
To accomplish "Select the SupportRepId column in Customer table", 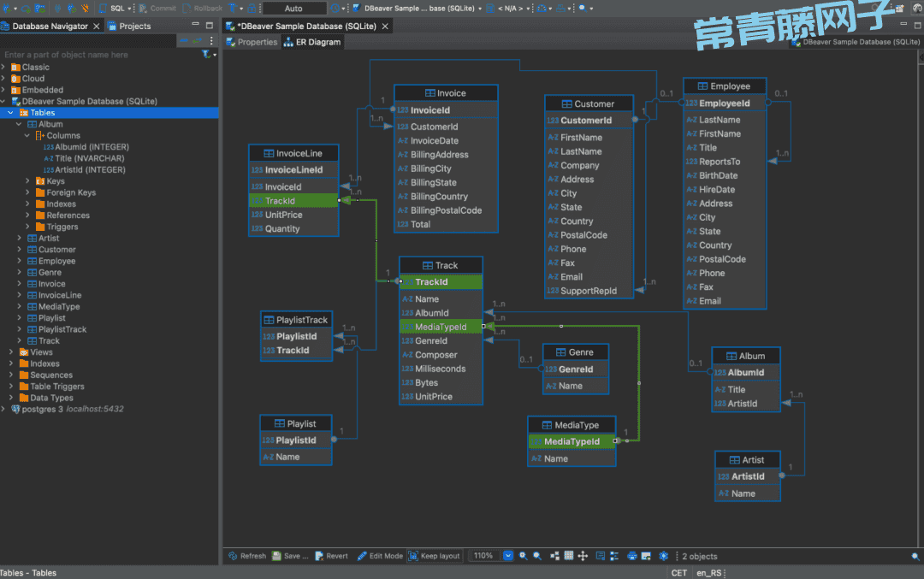I will pyautogui.click(x=589, y=291).
